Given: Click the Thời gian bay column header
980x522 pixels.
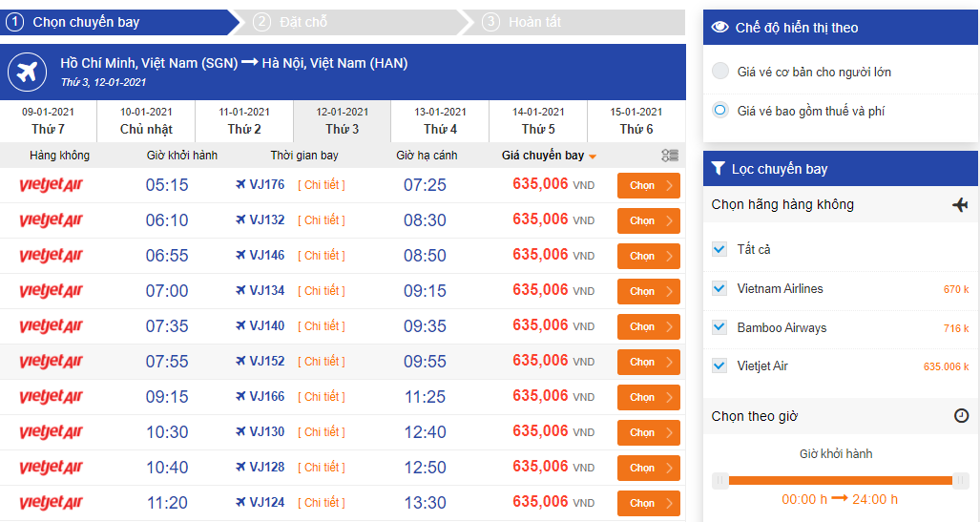Looking at the screenshot, I should click(x=304, y=155).
